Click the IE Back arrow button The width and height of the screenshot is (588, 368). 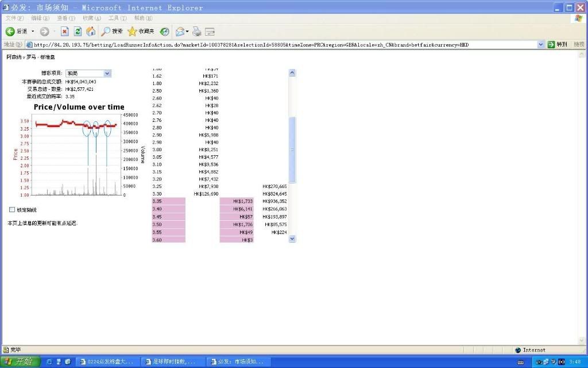click(11, 31)
